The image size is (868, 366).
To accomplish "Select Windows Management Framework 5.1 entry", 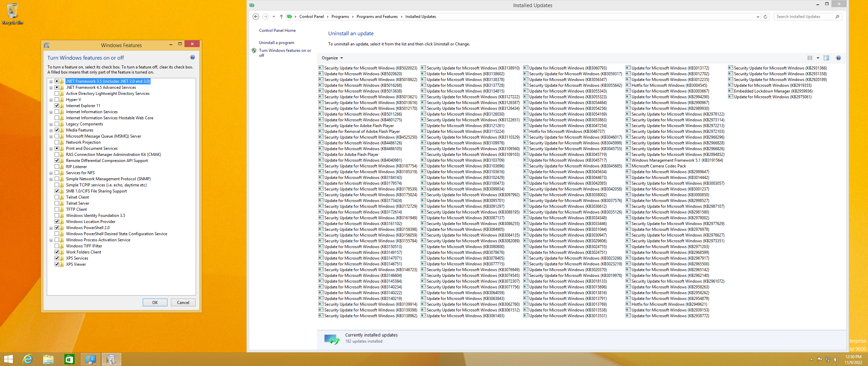I will click(674, 160).
